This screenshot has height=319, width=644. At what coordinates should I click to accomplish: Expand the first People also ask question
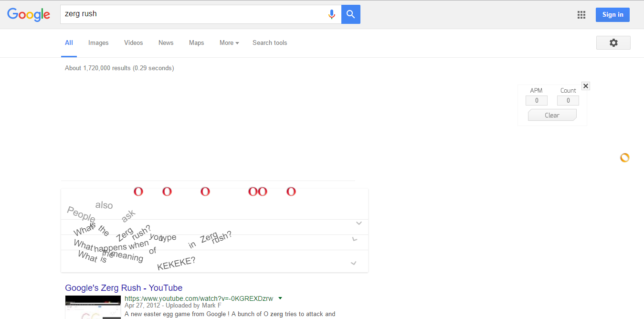coord(359,223)
